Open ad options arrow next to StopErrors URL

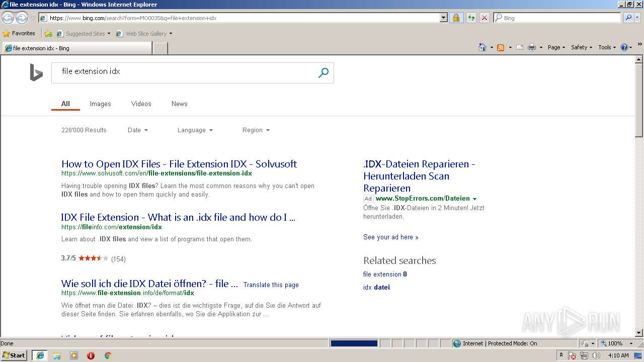point(474,199)
